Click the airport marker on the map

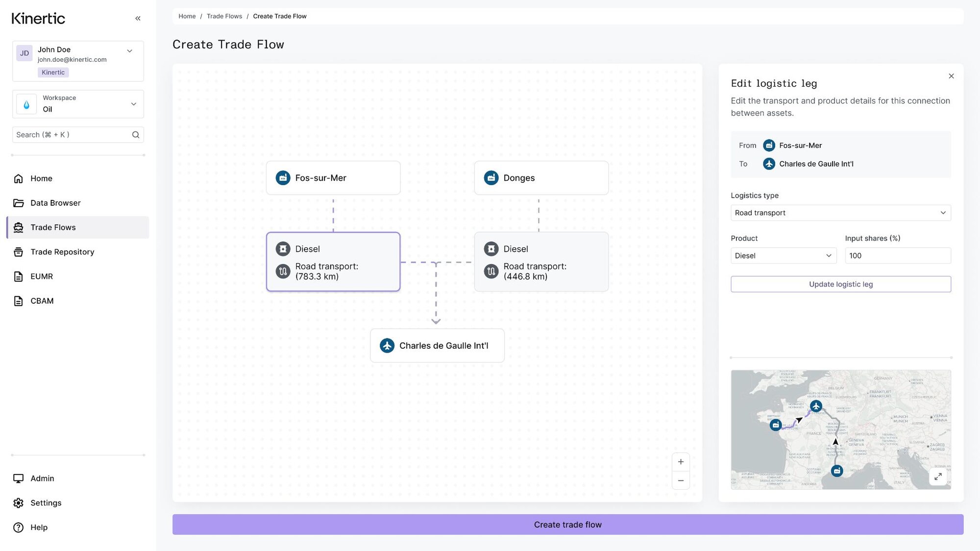(816, 406)
